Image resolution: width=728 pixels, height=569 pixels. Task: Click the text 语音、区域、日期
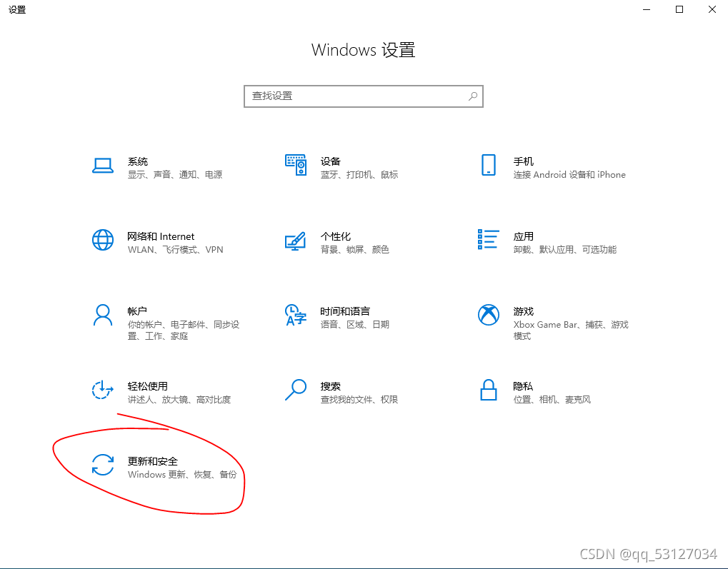click(x=355, y=325)
